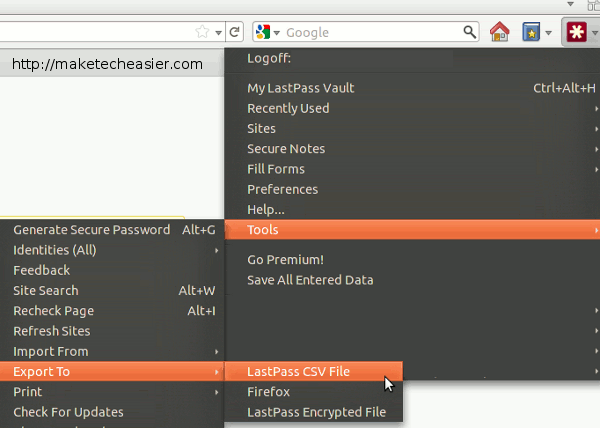Open the Identities (All) submenu

click(x=112, y=250)
